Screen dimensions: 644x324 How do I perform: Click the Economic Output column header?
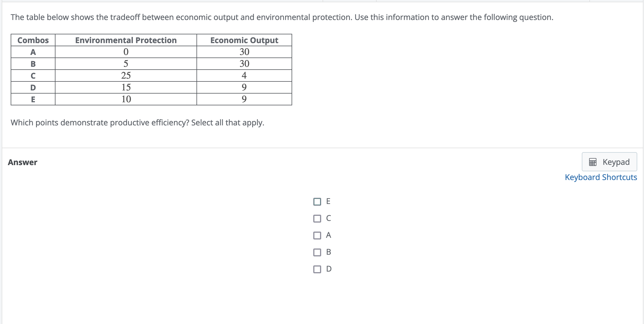244,40
